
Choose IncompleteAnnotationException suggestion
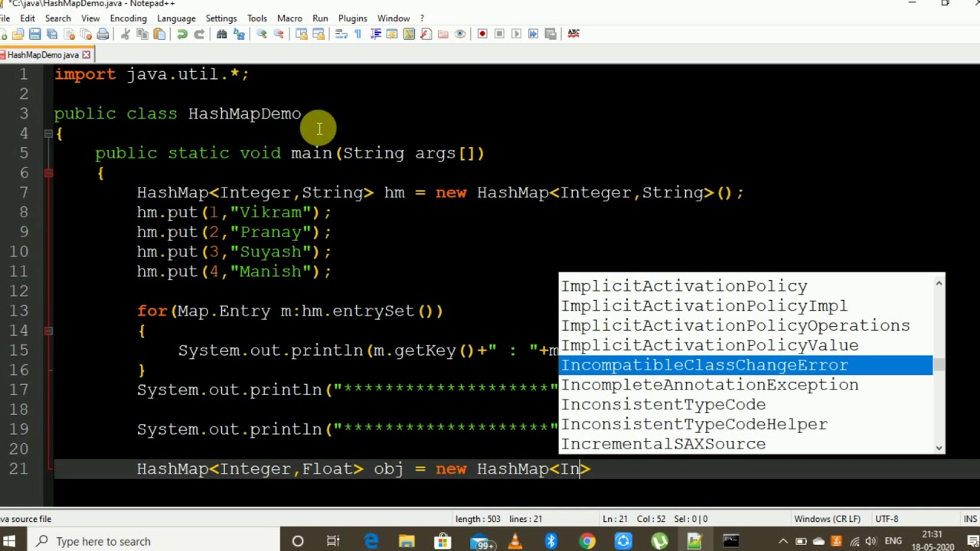[x=746, y=385]
